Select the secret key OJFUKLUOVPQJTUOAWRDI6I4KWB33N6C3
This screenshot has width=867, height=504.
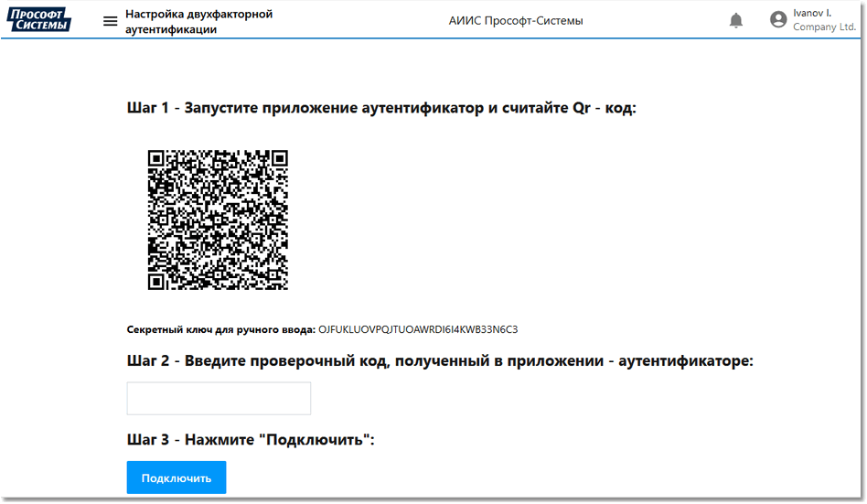pyautogui.click(x=418, y=329)
